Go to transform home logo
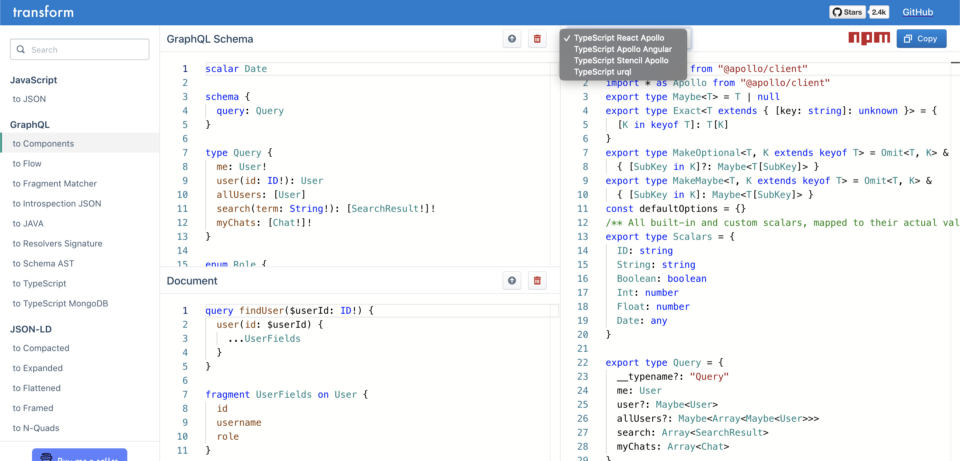Viewport: 960px width, 461px height. [43, 12]
